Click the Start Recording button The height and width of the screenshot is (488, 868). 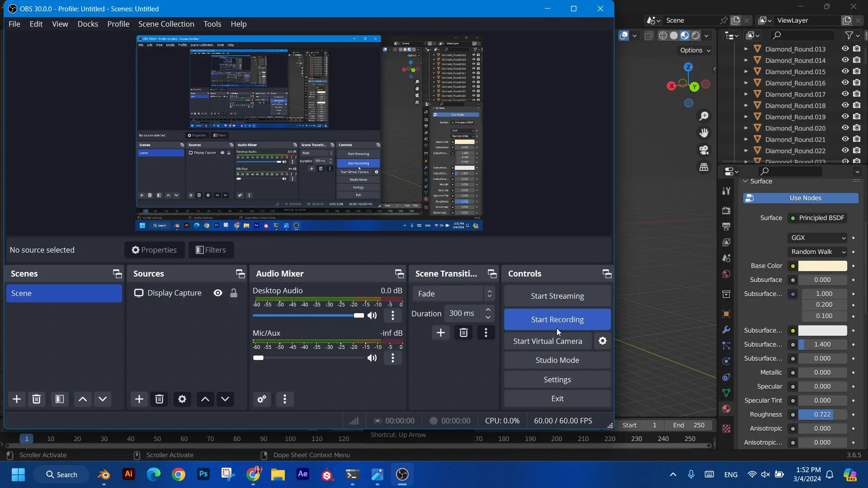[x=557, y=319]
